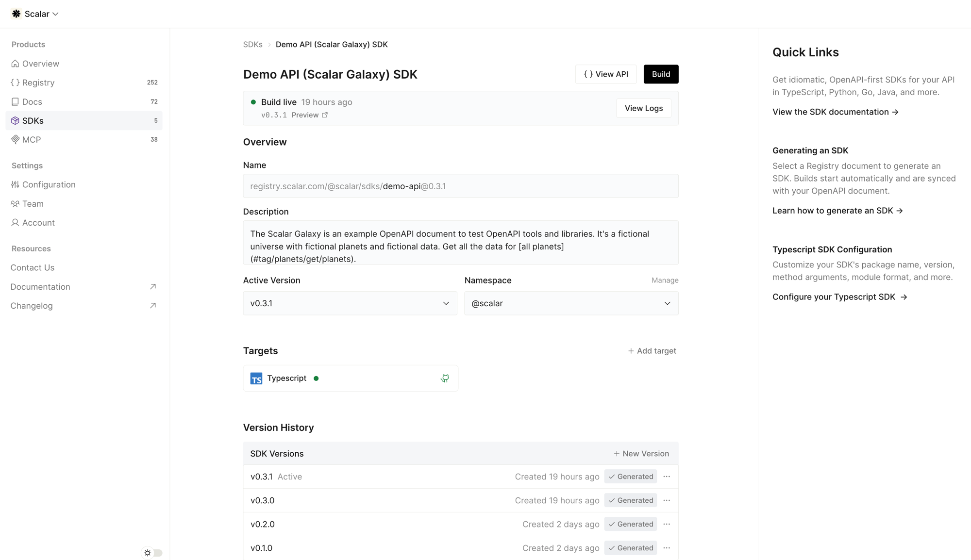Image resolution: width=971 pixels, height=560 pixels.
Task: Toggle the light/dark theme switch
Action: click(x=152, y=553)
